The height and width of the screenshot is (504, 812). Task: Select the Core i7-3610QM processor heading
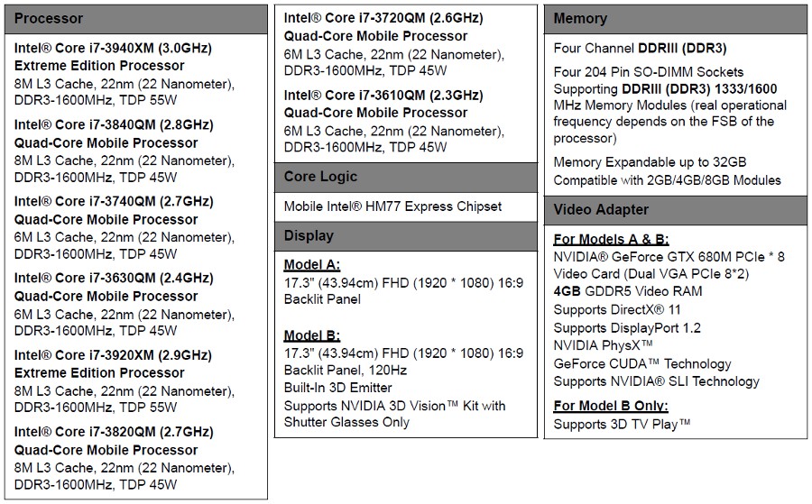click(x=383, y=104)
